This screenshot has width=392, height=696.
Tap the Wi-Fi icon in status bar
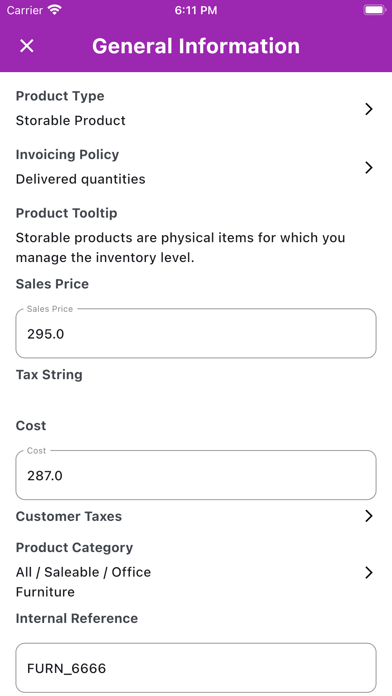[x=55, y=10]
